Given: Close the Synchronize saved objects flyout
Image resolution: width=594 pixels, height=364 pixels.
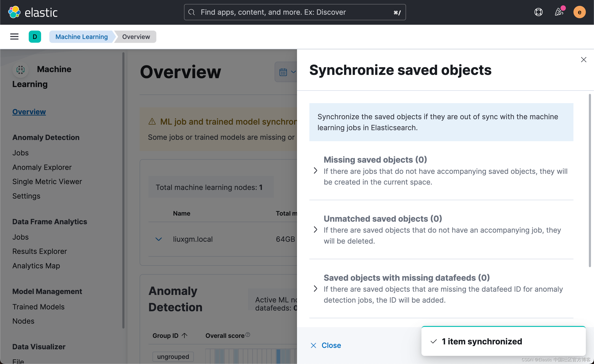Looking at the screenshot, I should [x=583, y=59].
